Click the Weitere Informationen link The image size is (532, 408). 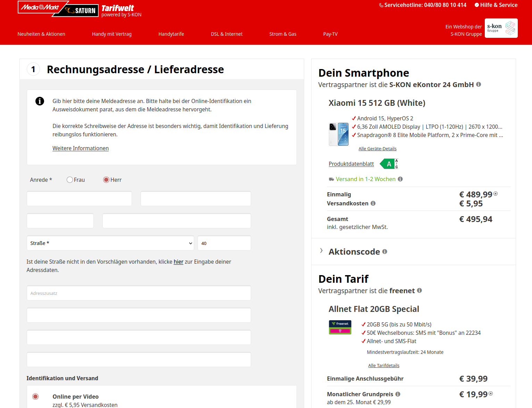coord(81,148)
